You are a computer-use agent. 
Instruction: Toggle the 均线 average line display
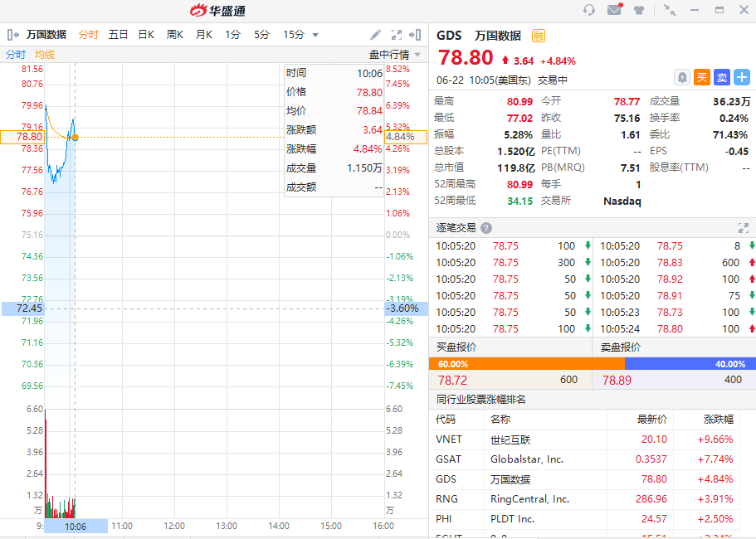[x=45, y=55]
